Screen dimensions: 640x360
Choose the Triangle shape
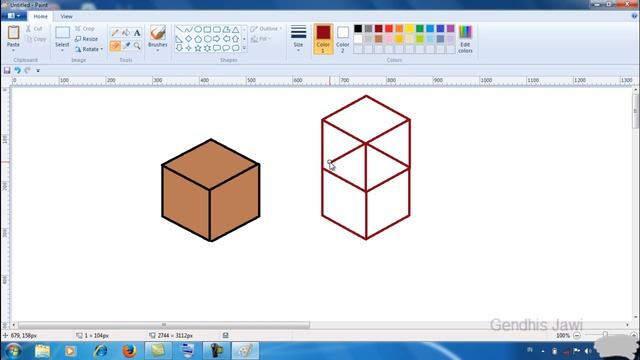pyautogui.click(x=236, y=29)
